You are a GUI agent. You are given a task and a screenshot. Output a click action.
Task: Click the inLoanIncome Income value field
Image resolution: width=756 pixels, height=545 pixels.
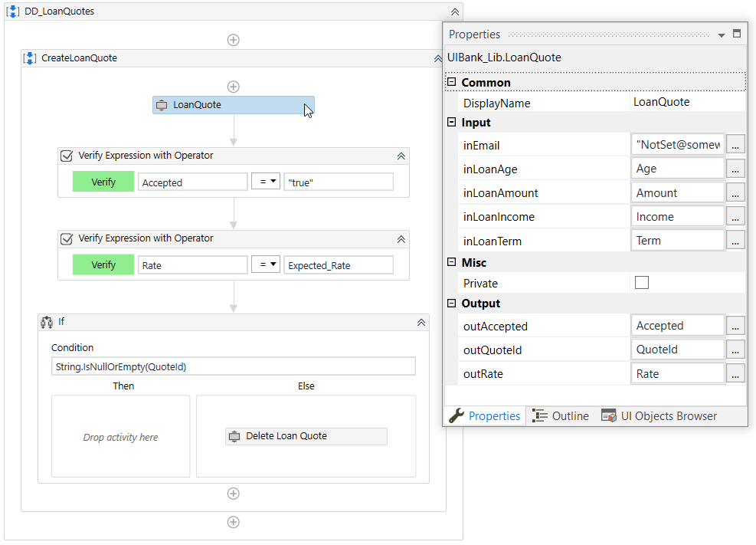[677, 217]
